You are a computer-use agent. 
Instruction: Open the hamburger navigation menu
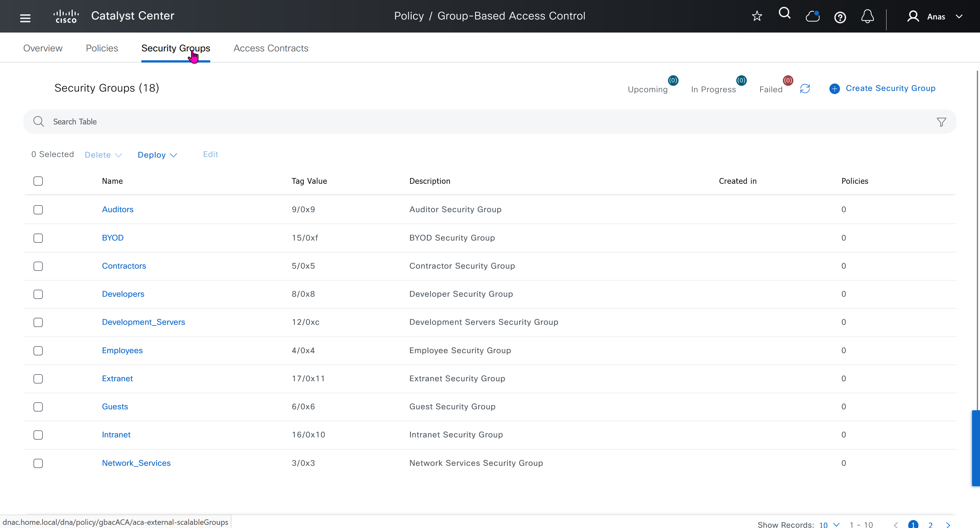coord(25,18)
